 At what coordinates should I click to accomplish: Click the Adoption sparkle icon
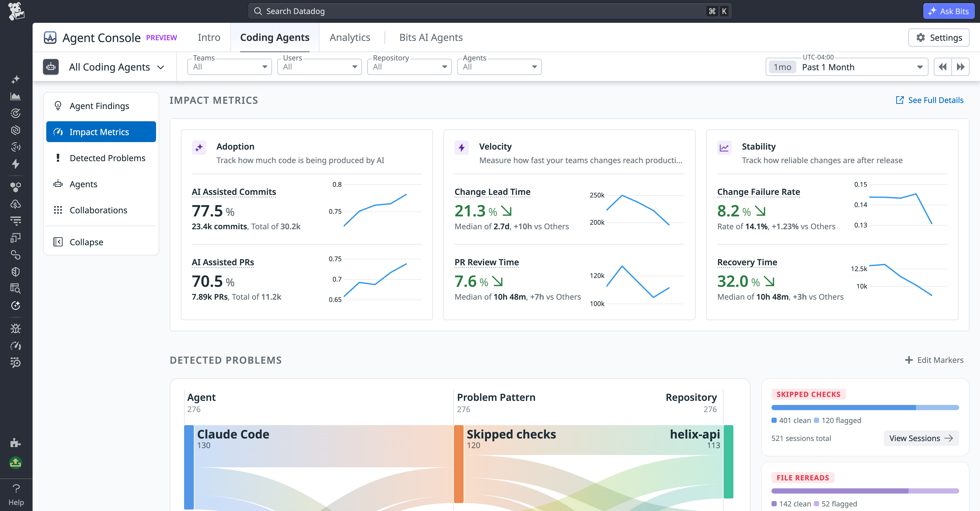[x=199, y=147]
